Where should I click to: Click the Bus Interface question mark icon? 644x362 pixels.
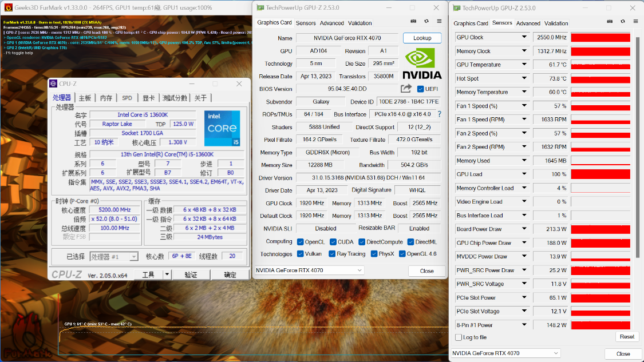click(x=440, y=114)
